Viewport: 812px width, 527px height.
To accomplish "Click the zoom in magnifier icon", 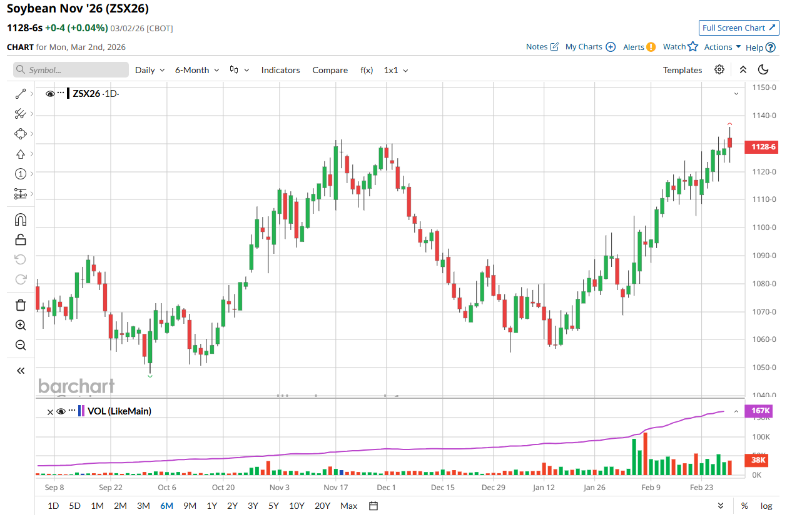I will coord(21,325).
